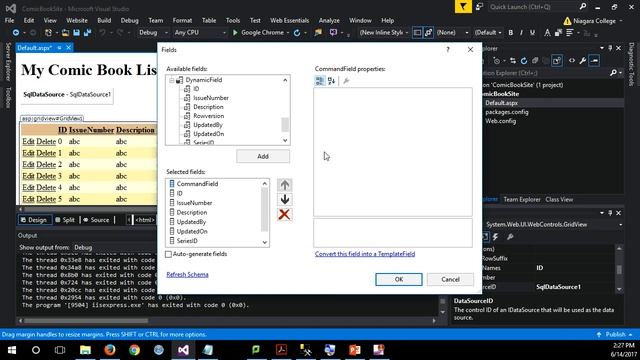Switch properties to Alphabetical sort icon

[x=331, y=81]
